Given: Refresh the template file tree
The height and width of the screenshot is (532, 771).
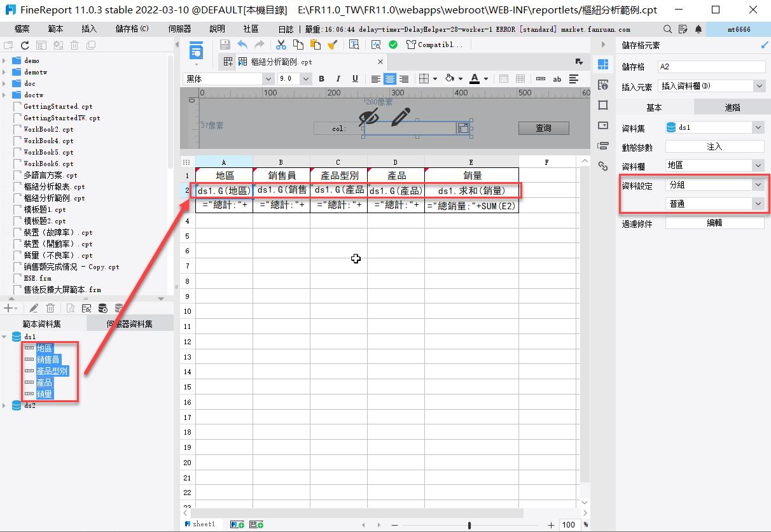Looking at the screenshot, I should click(25, 45).
